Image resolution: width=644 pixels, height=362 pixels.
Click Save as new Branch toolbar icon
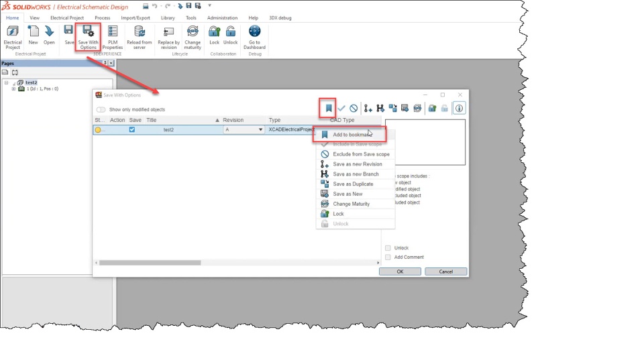(380, 109)
